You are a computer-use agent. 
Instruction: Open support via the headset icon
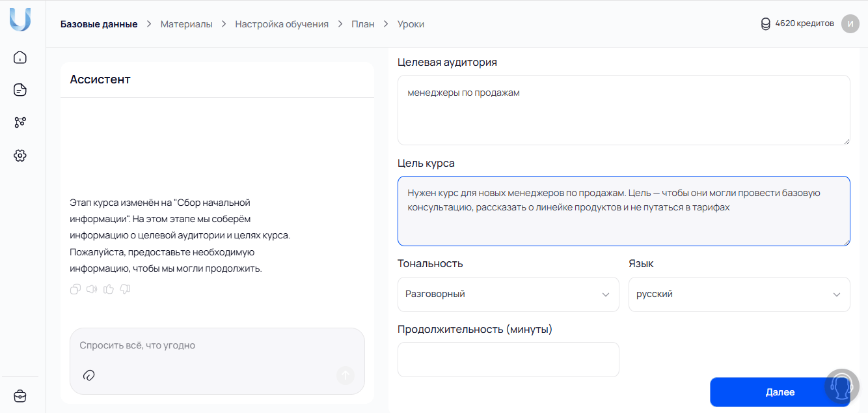(x=841, y=386)
